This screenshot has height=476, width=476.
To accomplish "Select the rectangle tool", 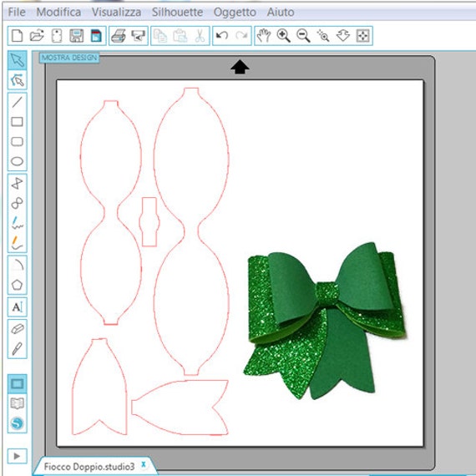I will click(x=18, y=122).
